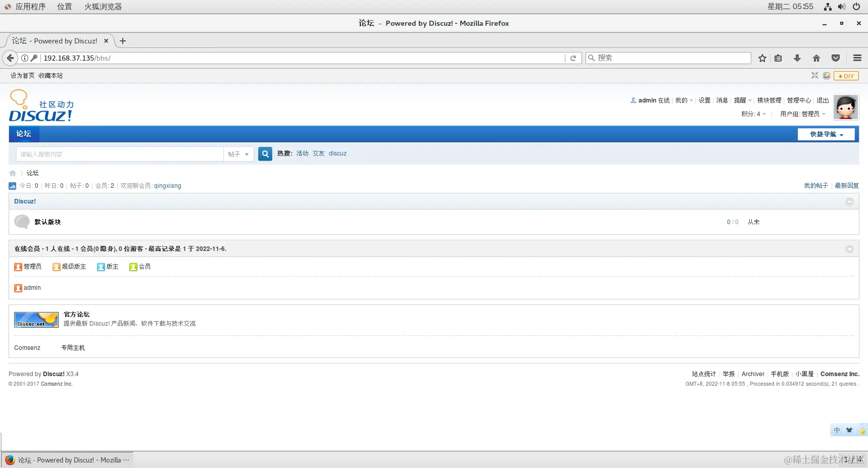
Task: Click the forum statistics chart icon
Action: pos(12,186)
